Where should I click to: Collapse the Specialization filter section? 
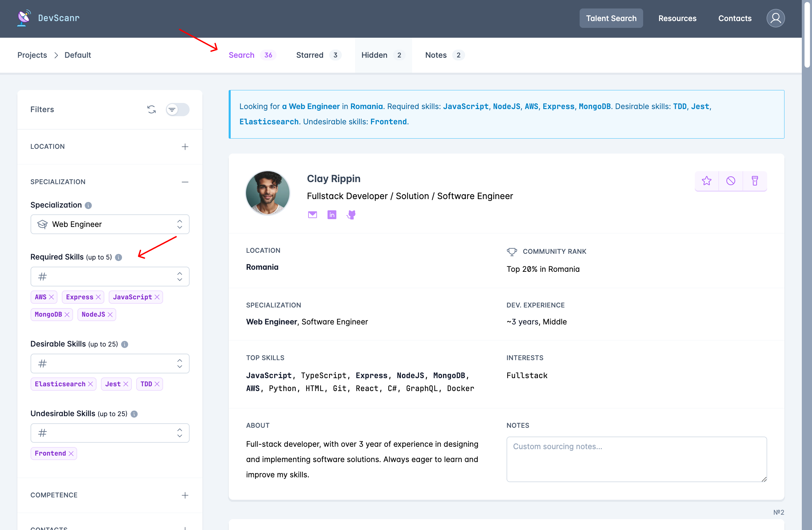tap(185, 182)
